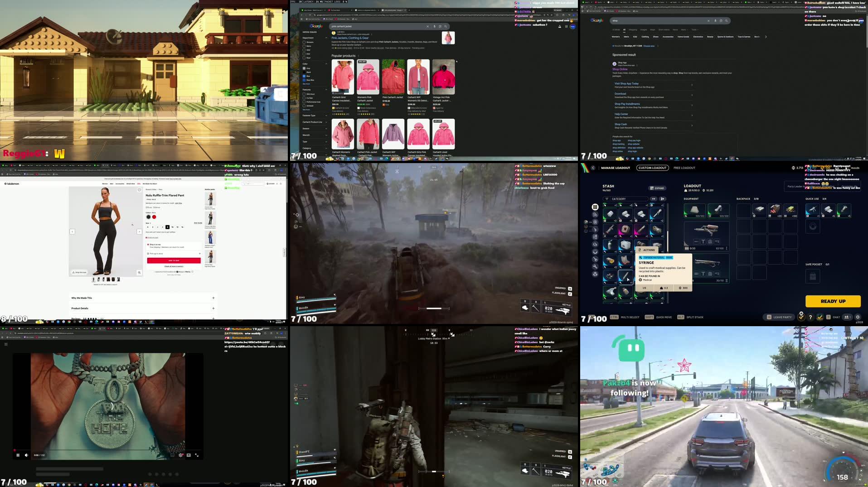Click the wishlist heart on the Nulu pant image
This screenshot has width=868, height=487.
[139, 190]
